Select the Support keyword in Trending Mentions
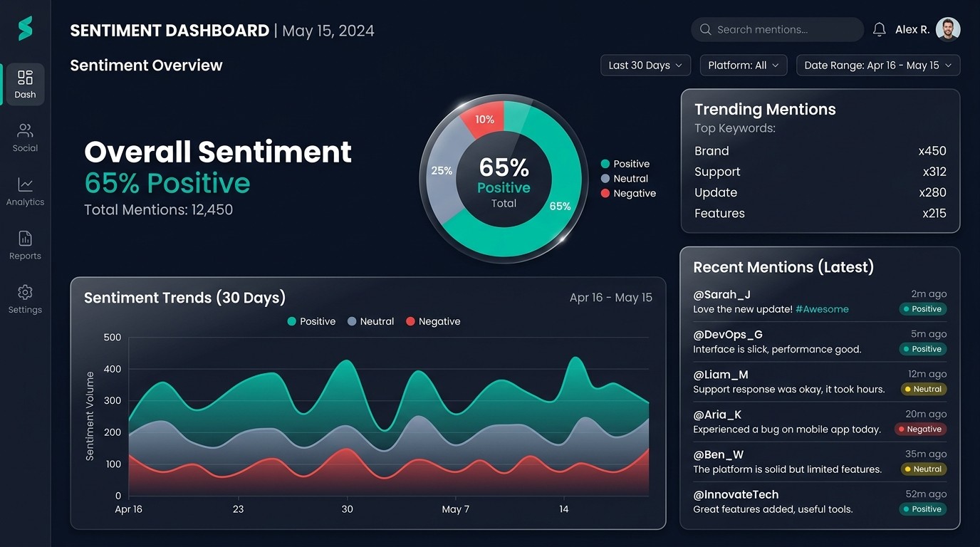 pyautogui.click(x=717, y=172)
